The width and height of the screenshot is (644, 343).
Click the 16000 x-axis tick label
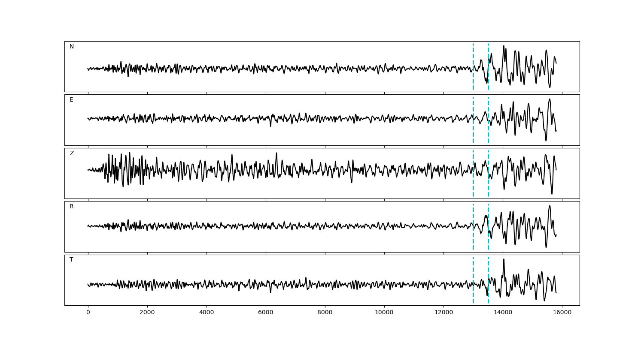point(562,313)
